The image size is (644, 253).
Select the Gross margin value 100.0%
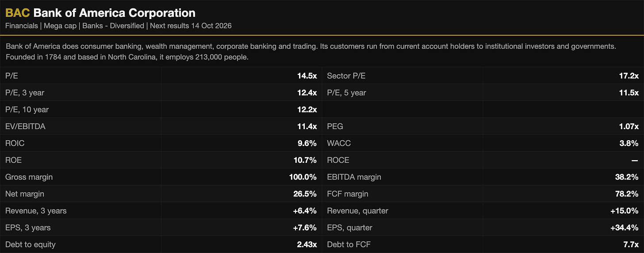pos(303,177)
